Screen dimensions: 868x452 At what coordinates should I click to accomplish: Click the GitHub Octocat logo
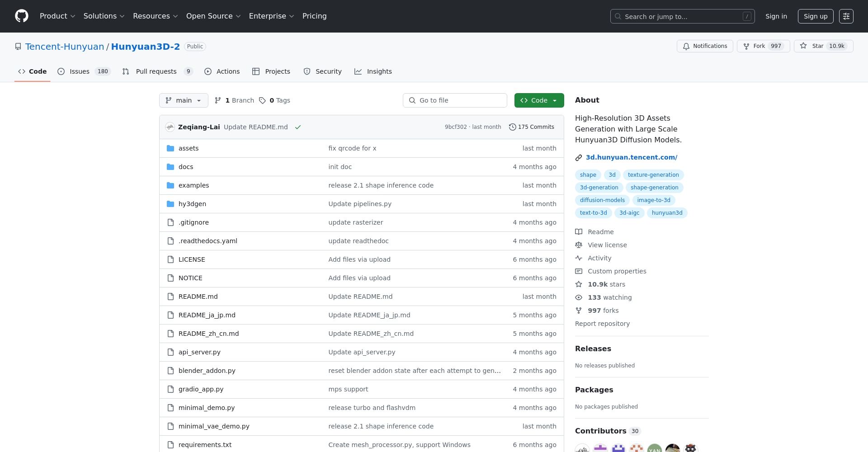(22, 16)
